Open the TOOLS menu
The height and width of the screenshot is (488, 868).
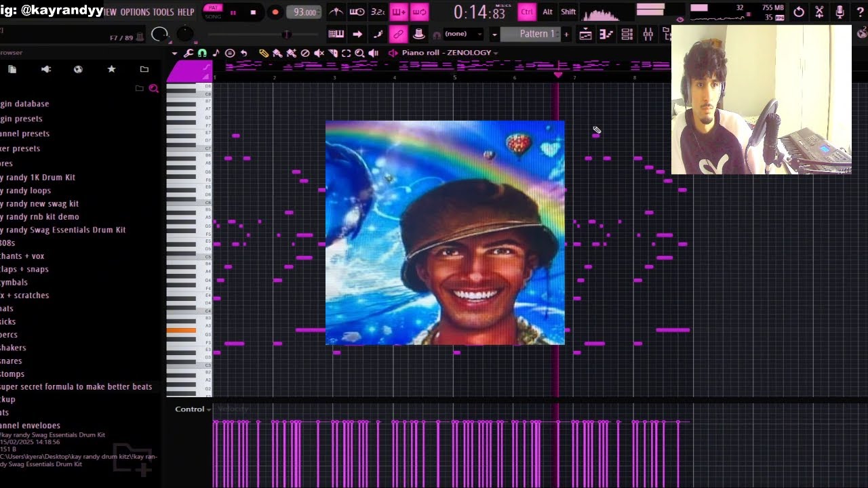163,12
